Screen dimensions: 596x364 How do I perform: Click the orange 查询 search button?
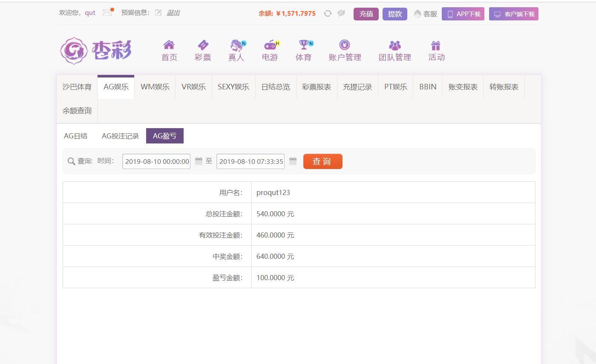click(x=322, y=161)
